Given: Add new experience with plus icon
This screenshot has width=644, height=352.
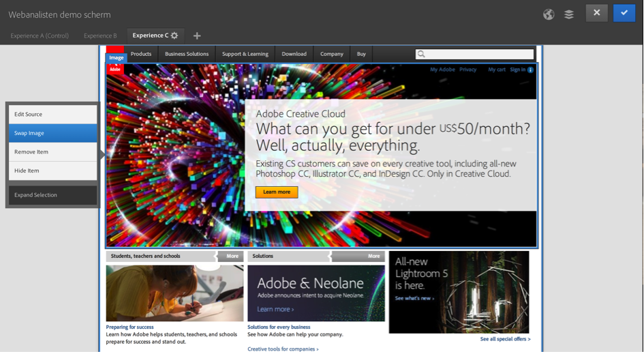Looking at the screenshot, I should (197, 35).
